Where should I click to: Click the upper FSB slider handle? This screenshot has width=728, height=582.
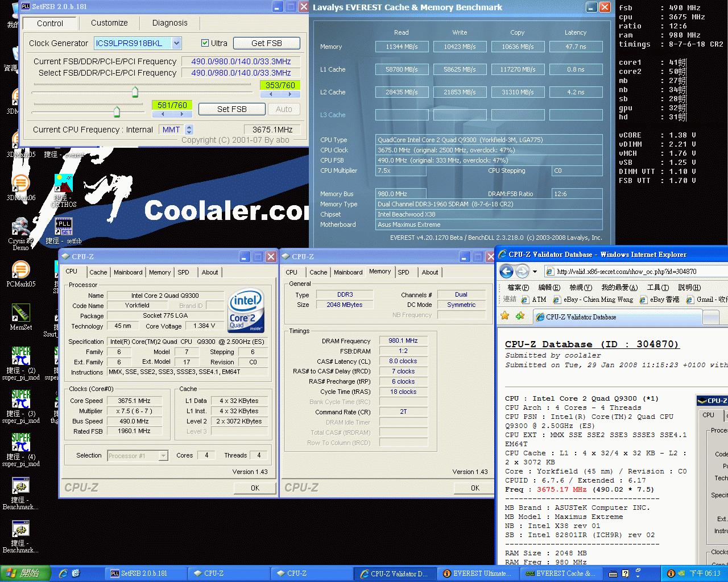pos(135,92)
